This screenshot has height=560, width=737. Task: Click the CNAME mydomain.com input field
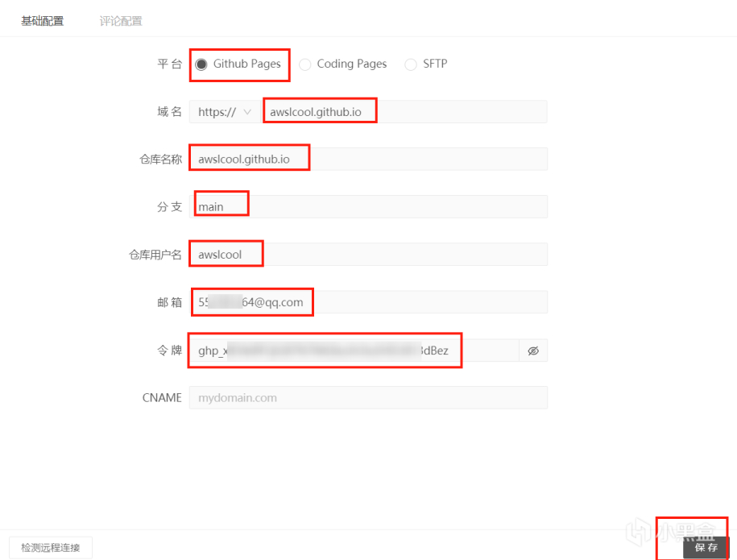tap(368, 398)
